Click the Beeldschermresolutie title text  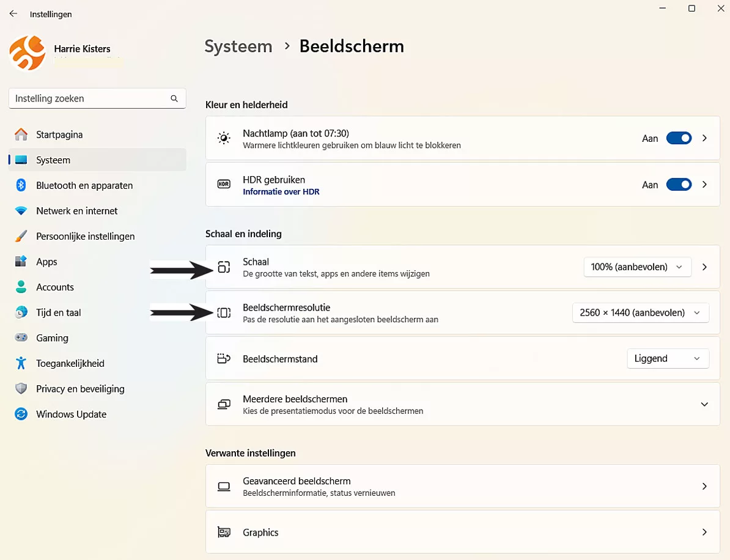[286, 308]
